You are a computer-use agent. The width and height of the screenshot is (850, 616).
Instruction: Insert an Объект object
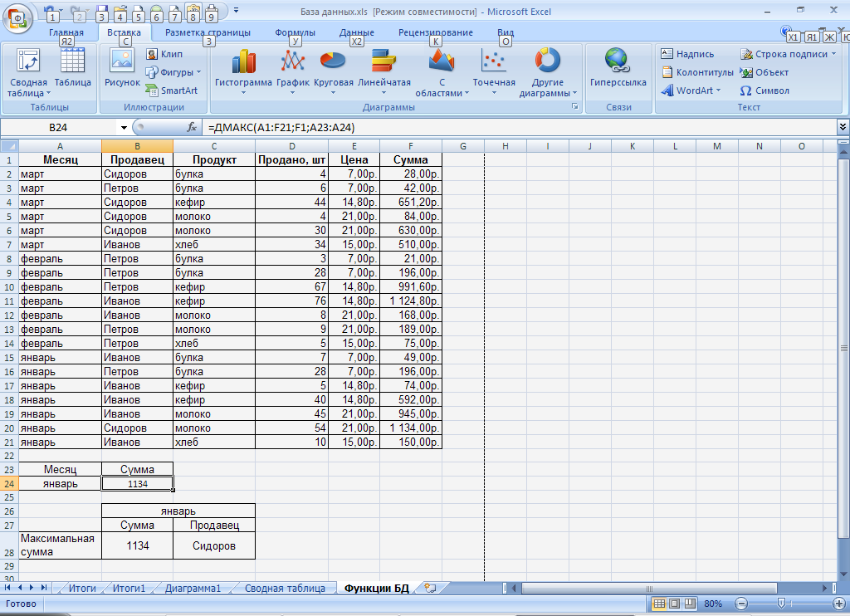(765, 72)
